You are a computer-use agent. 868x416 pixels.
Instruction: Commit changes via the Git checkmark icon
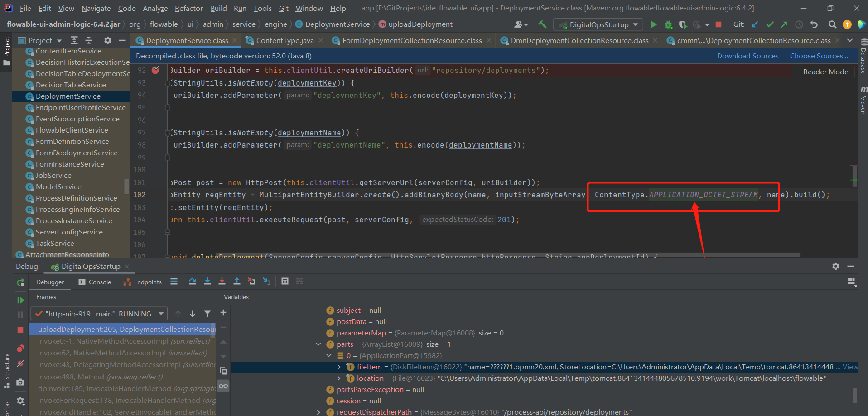[x=770, y=24]
